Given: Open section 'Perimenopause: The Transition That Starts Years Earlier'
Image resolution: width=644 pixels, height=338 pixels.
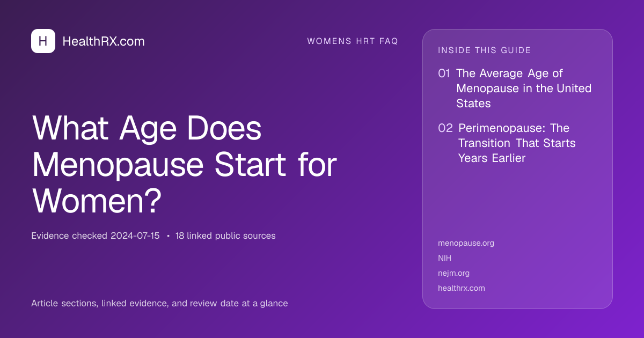Looking at the screenshot, I should click(517, 143).
